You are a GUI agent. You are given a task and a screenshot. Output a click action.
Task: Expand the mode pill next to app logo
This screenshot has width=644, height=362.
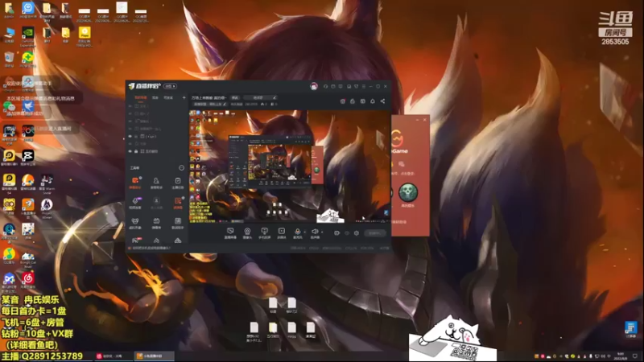[170, 86]
